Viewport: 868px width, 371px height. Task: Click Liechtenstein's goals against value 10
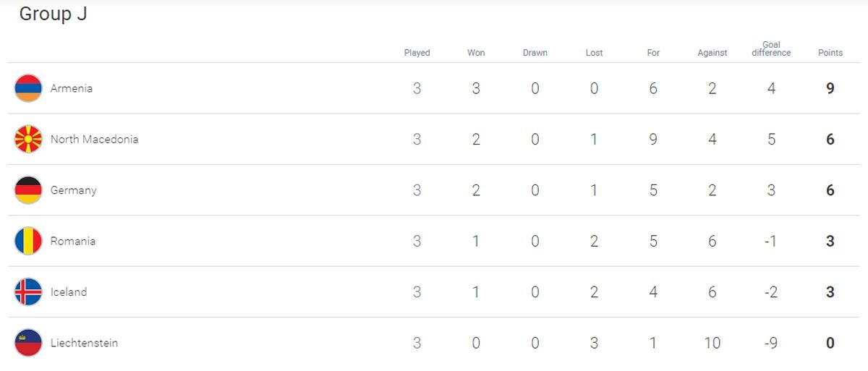point(712,343)
